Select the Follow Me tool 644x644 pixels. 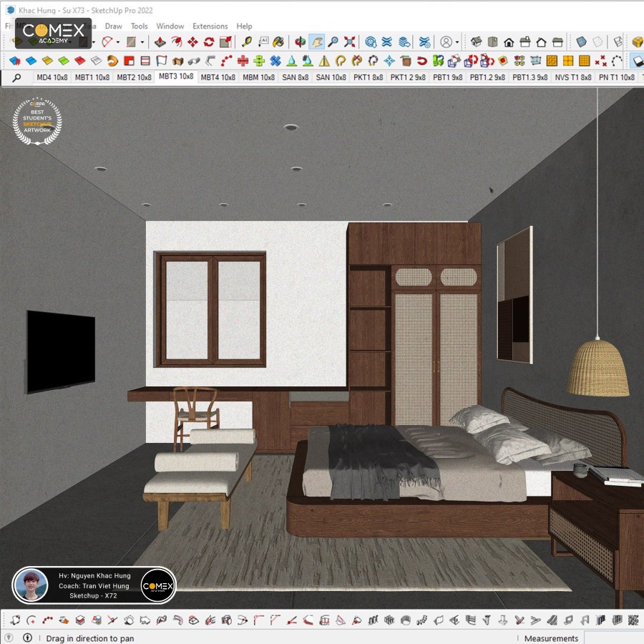point(176,42)
